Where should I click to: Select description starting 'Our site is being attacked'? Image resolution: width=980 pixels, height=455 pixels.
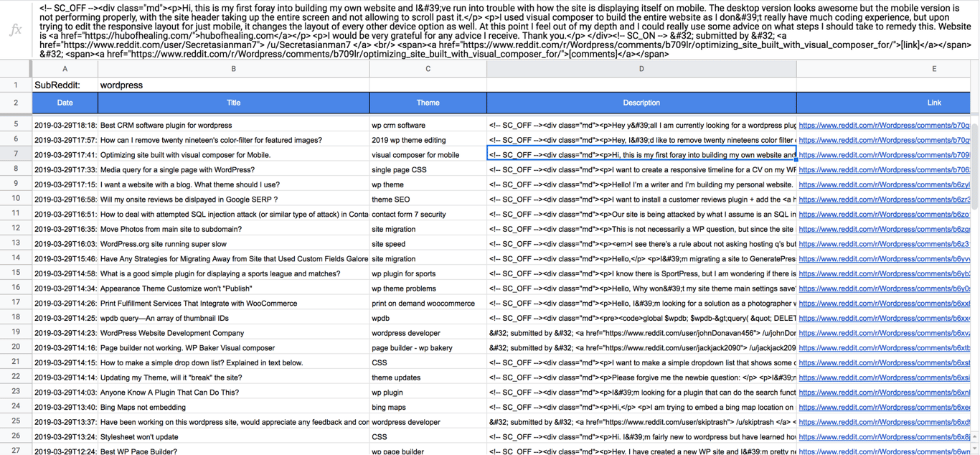[x=641, y=214]
